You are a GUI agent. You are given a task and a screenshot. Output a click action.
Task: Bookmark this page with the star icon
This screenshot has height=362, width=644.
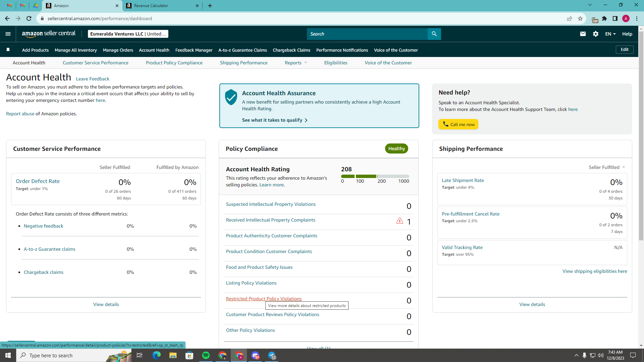(x=580, y=18)
